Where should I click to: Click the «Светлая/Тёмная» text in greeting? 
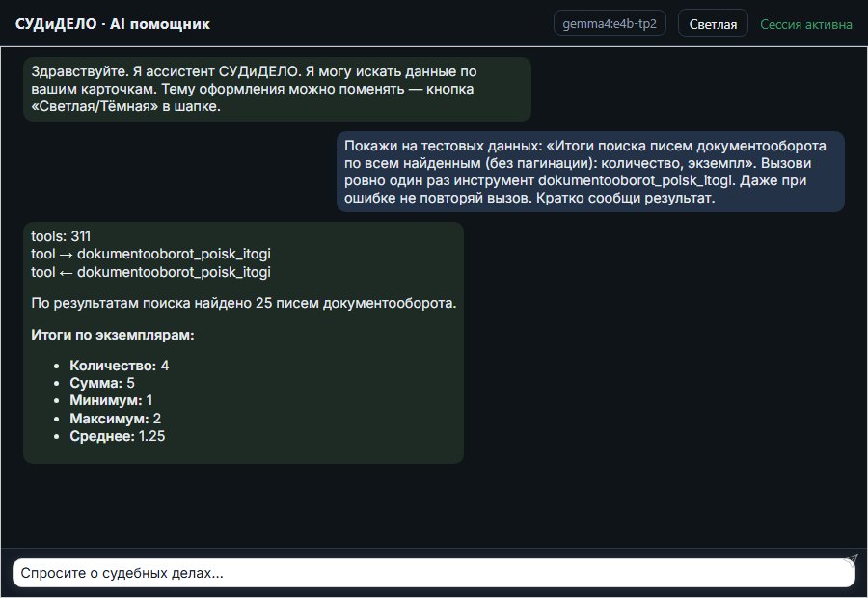[x=95, y=106]
